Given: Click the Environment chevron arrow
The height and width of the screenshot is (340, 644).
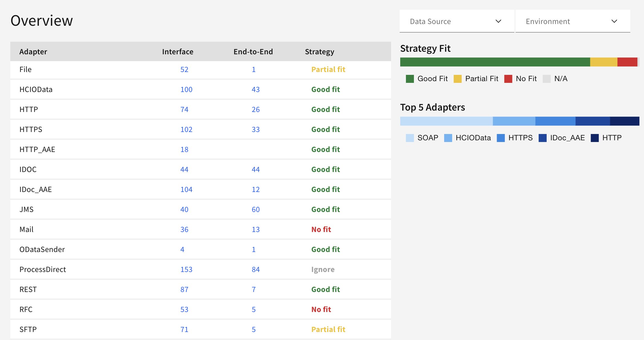Looking at the screenshot, I should pyautogui.click(x=614, y=21).
